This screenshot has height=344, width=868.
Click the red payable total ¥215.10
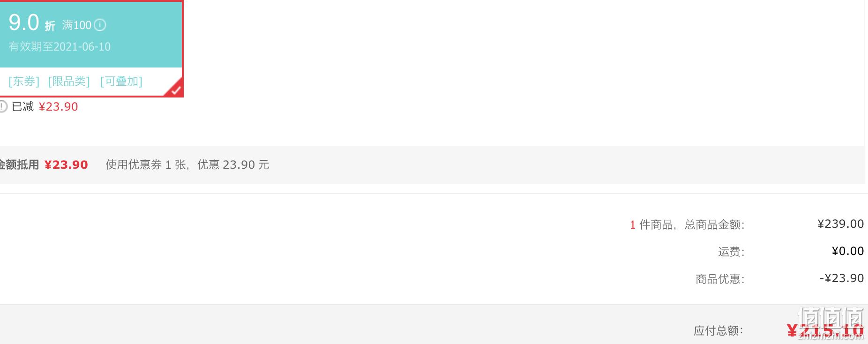(825, 331)
